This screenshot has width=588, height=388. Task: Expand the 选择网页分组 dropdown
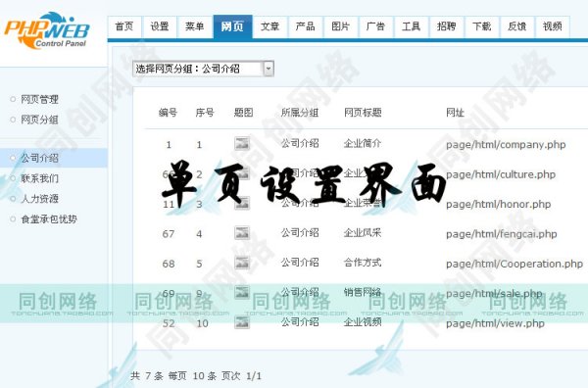(x=203, y=69)
